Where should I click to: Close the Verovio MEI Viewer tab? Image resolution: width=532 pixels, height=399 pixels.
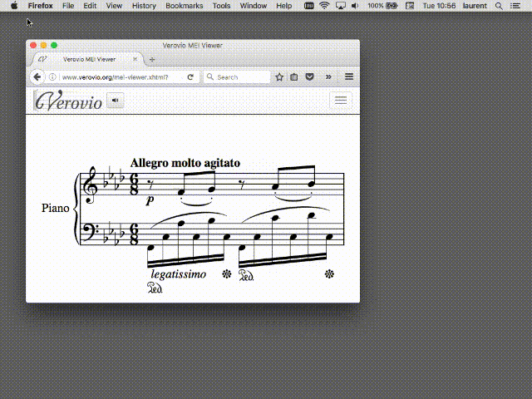pyautogui.click(x=135, y=60)
